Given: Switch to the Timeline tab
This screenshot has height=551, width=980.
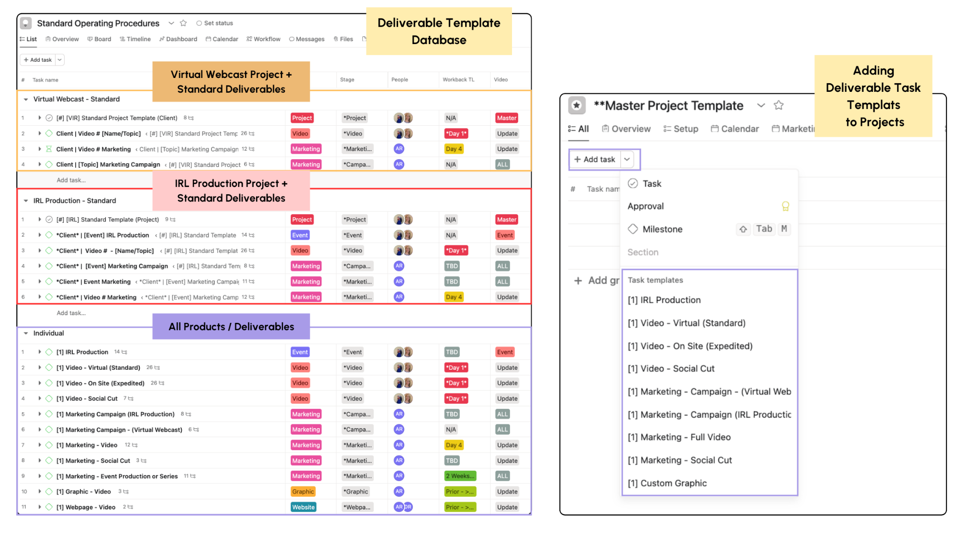Looking at the screenshot, I should [x=135, y=39].
